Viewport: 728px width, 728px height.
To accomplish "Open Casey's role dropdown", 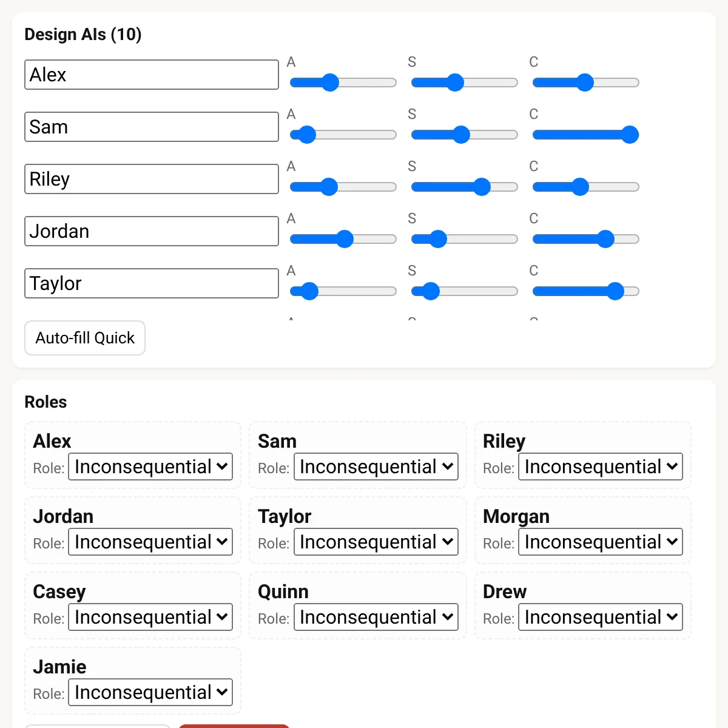I will coord(150,617).
